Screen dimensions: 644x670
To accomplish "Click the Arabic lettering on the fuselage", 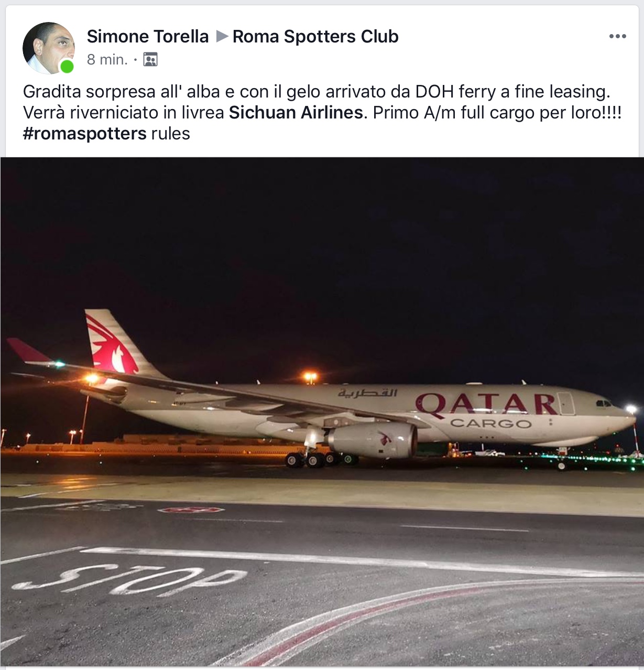I will tap(367, 393).
